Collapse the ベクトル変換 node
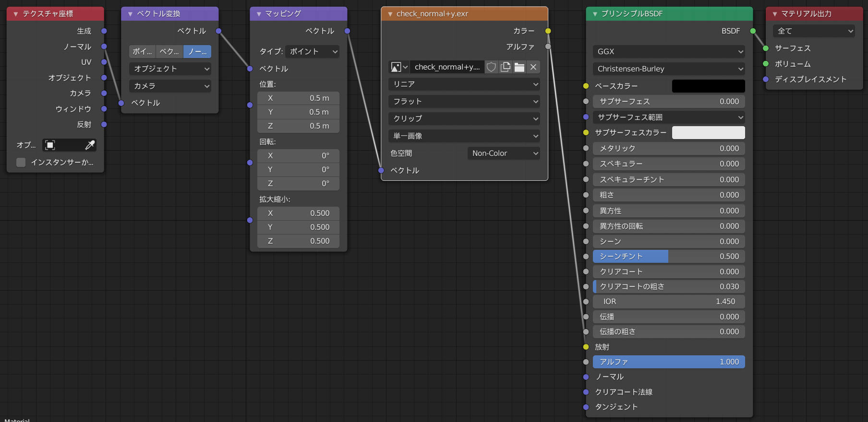The image size is (868, 422). pyautogui.click(x=130, y=14)
